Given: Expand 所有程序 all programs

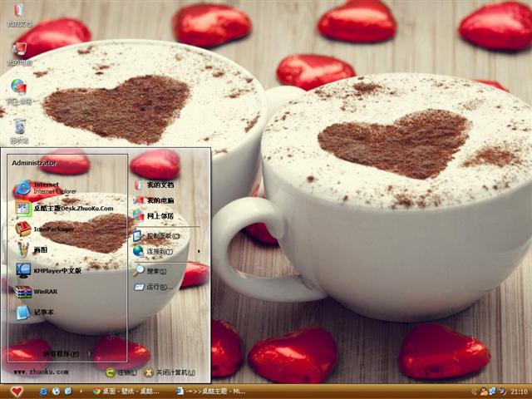Looking at the screenshot, I should (x=66, y=354).
